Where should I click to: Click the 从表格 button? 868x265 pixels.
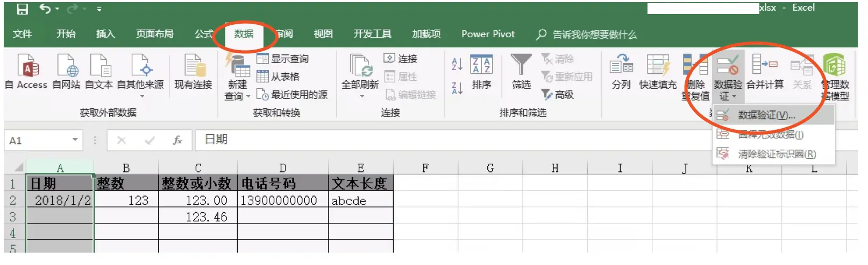click(279, 76)
